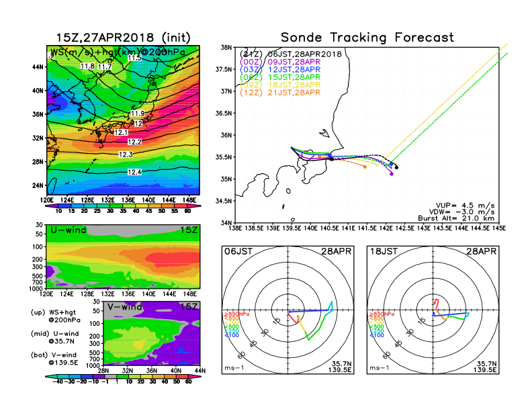Click the "VUP= 4.5 m/s" parameter text
The height and width of the screenshot is (411, 532).
tap(465, 206)
